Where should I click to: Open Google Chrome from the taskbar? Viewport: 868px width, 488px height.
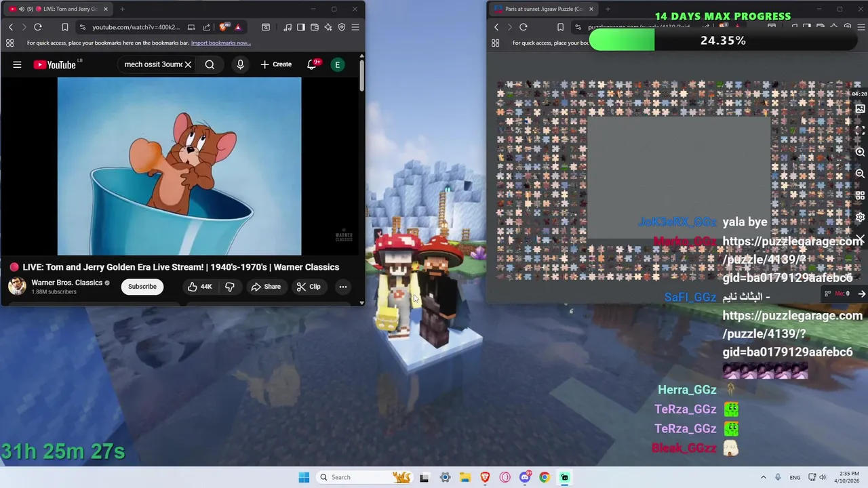pos(545,477)
